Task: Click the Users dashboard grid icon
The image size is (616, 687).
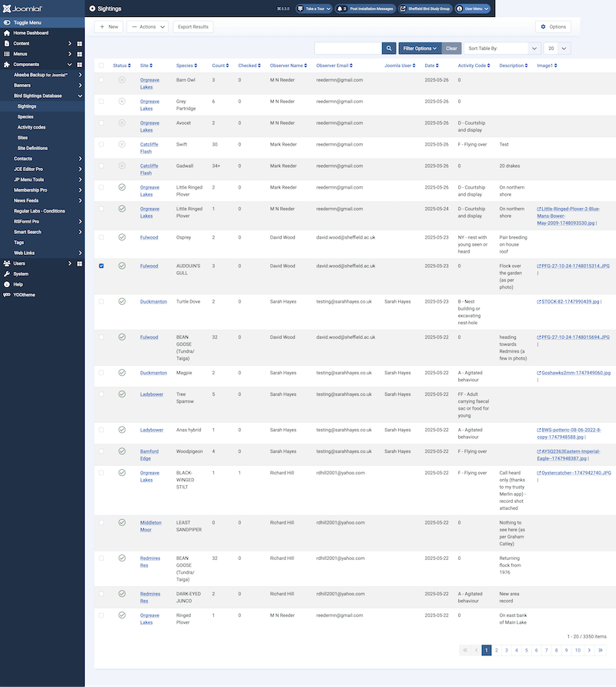Action: [79, 263]
